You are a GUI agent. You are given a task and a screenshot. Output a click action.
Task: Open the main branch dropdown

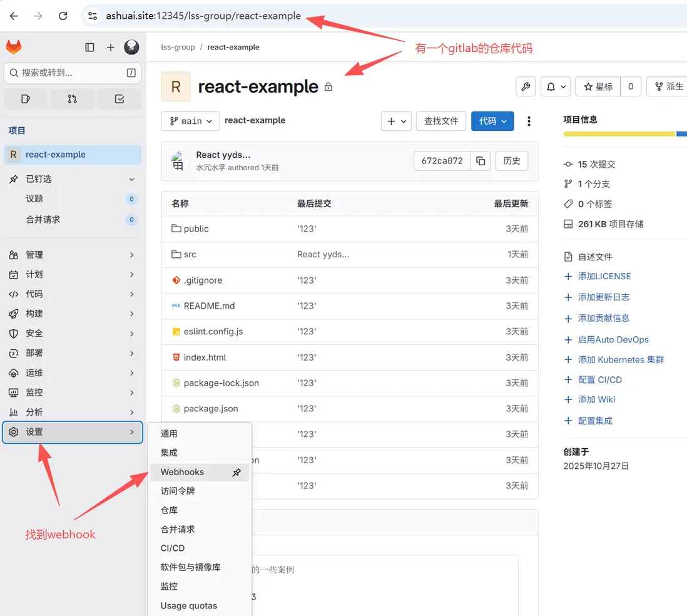[190, 121]
